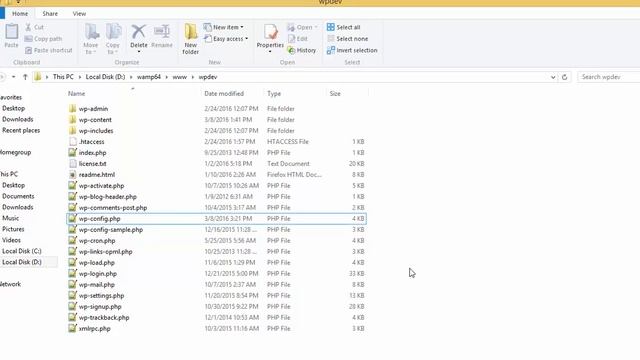The image size is (640, 360).
Task: Click Select none in the ribbon
Action: [x=347, y=39]
